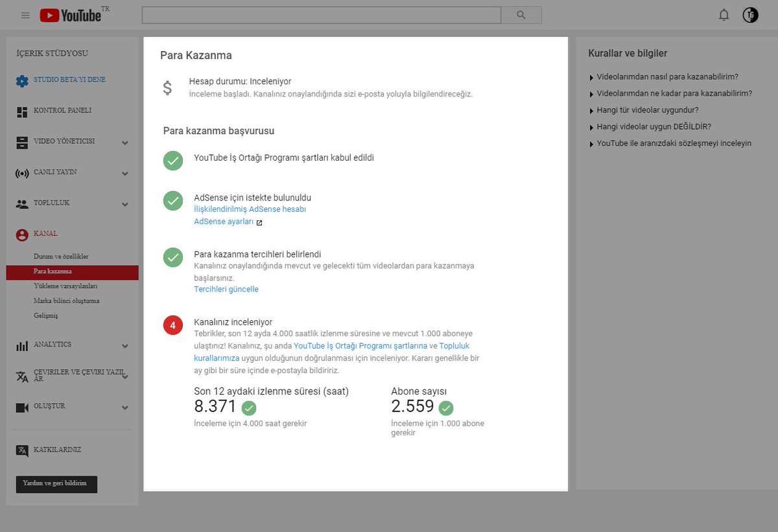Click the red step 4 circle

pos(173,325)
